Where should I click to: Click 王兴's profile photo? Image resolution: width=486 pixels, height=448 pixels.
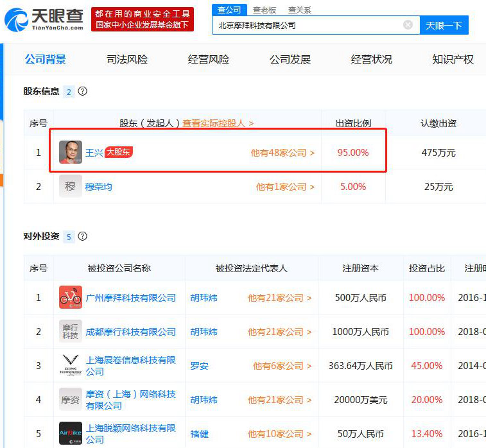(71, 152)
